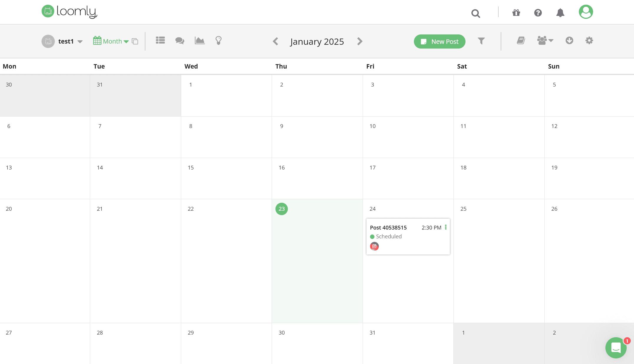The image size is (634, 364).
Task: Click the Instagram icon on the post
Action: click(374, 246)
